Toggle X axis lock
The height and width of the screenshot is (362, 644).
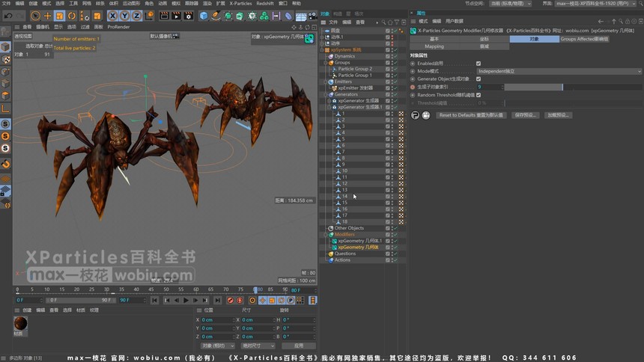pyautogui.click(x=112, y=16)
